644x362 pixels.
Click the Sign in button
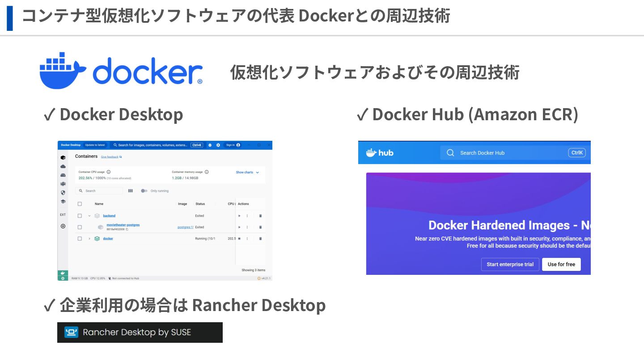(233, 145)
